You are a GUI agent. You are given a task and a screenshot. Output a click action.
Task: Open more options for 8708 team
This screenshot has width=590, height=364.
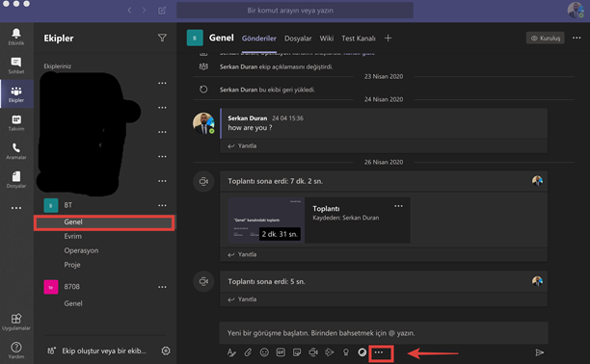pyautogui.click(x=162, y=287)
